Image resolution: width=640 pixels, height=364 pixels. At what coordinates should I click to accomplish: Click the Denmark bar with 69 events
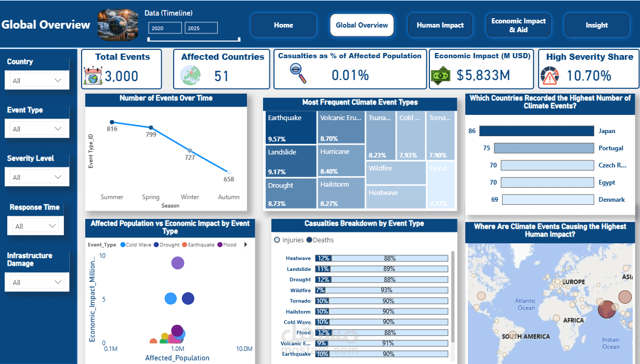(548, 200)
